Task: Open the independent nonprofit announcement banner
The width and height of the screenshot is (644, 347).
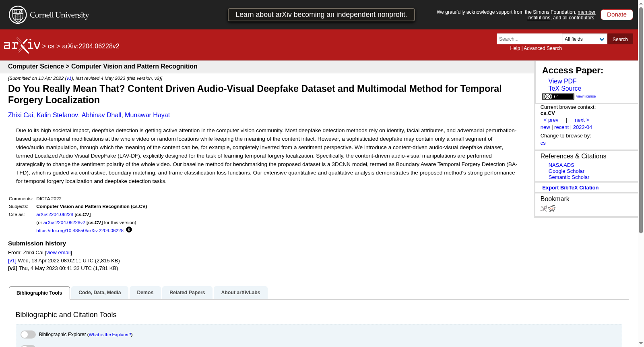Action: click(x=321, y=15)
